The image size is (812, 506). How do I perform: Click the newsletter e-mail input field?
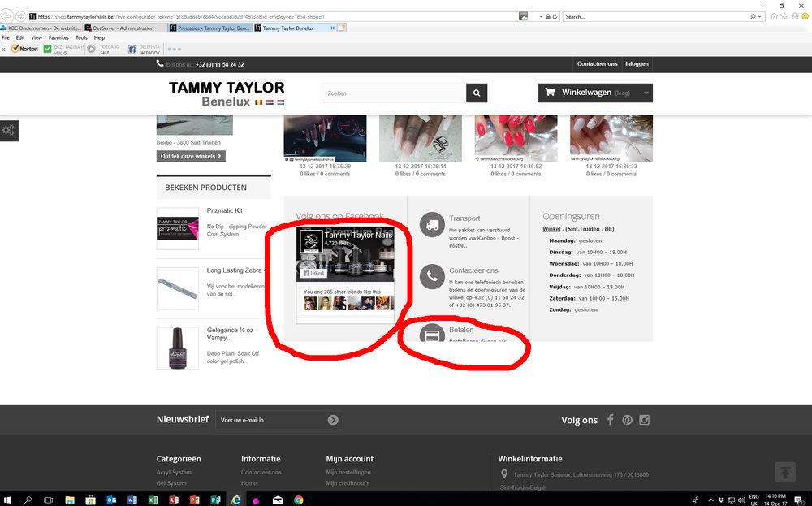(x=272, y=420)
